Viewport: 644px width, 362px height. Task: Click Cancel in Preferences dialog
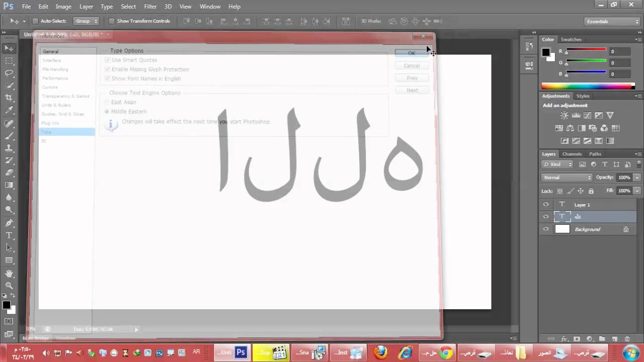pos(412,66)
